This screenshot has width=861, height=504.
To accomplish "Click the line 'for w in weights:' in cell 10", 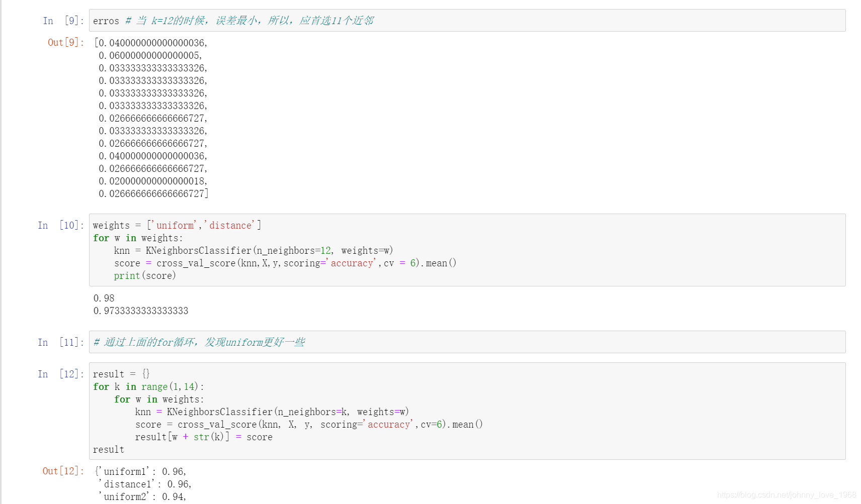I will (x=138, y=238).
